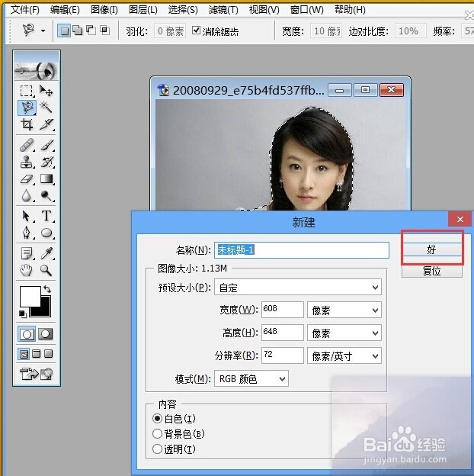Viewport: 474px width, 476px height.
Task: Select the Notes tool
Action: click(x=27, y=253)
